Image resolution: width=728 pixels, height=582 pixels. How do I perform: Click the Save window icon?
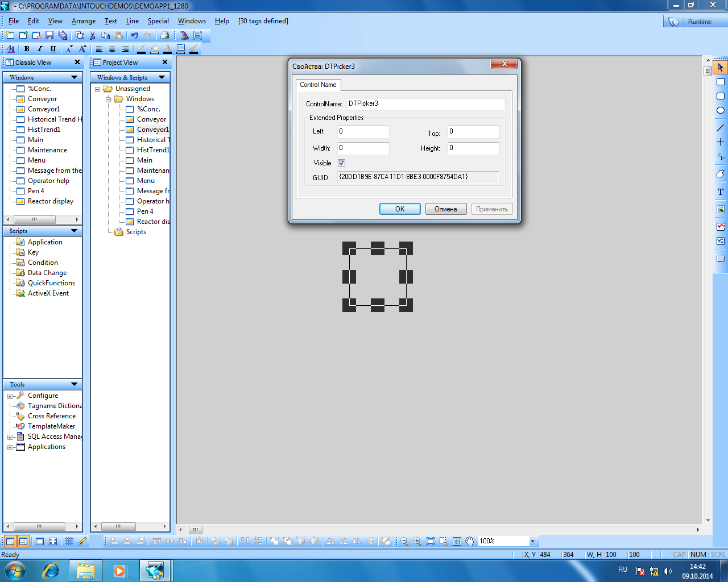click(x=49, y=35)
